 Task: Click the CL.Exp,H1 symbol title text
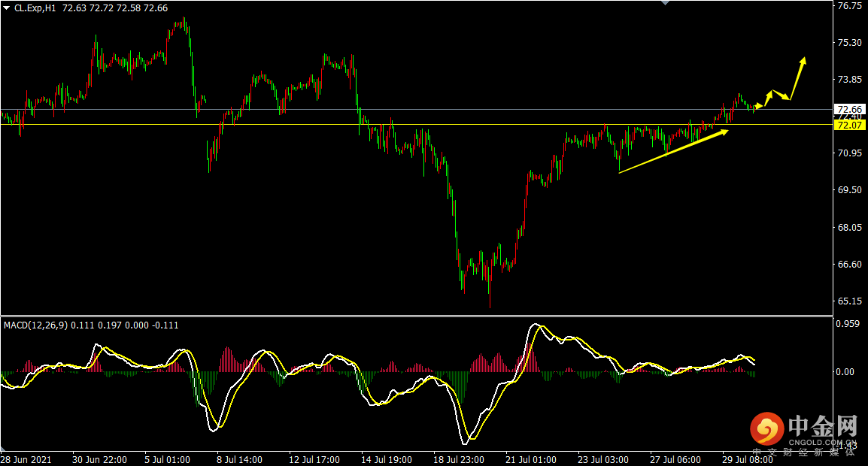tap(36, 8)
